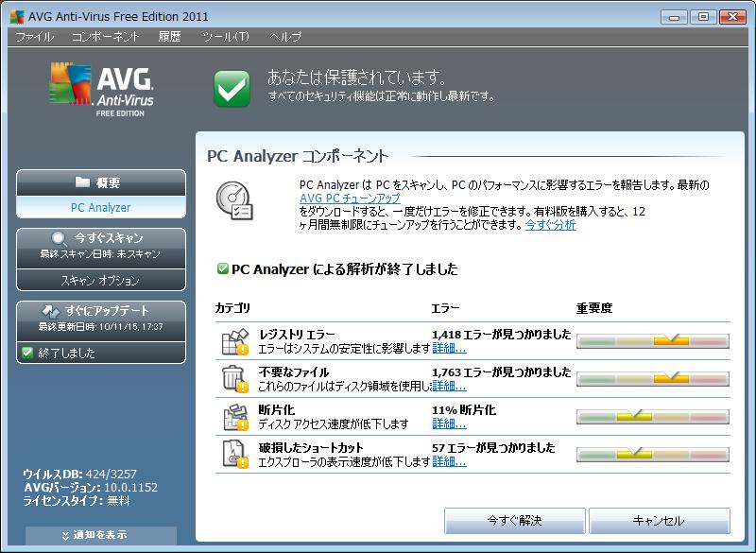Click the fragmentation category icon

234,417
